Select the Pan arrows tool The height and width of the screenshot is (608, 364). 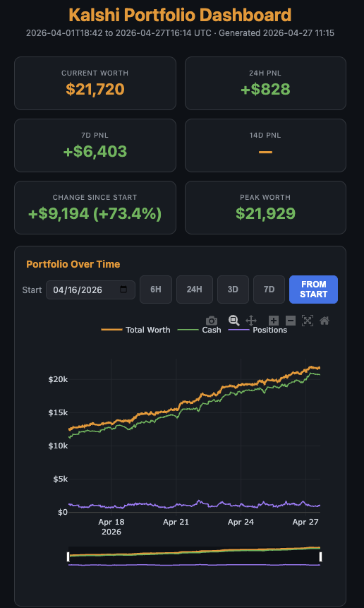pos(251,321)
